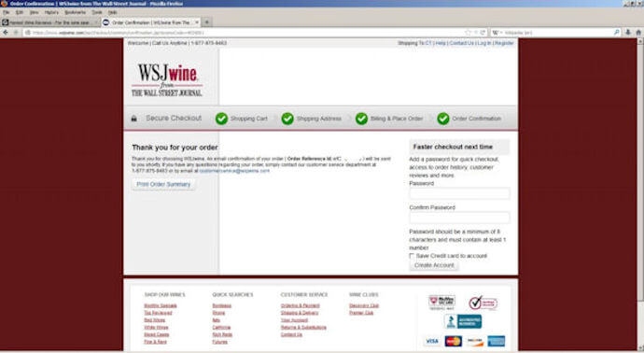Open a new tab with plus button

click(x=207, y=22)
